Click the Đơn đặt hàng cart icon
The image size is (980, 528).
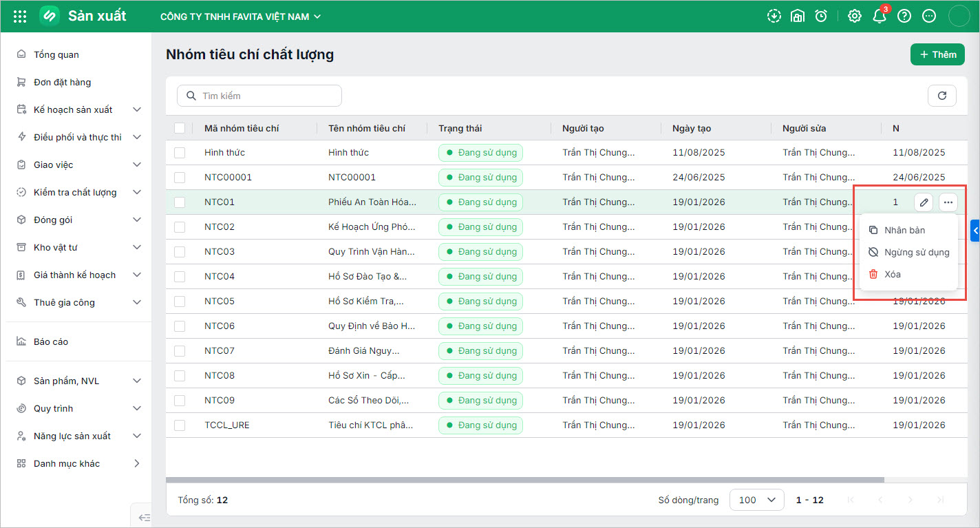pyautogui.click(x=21, y=82)
